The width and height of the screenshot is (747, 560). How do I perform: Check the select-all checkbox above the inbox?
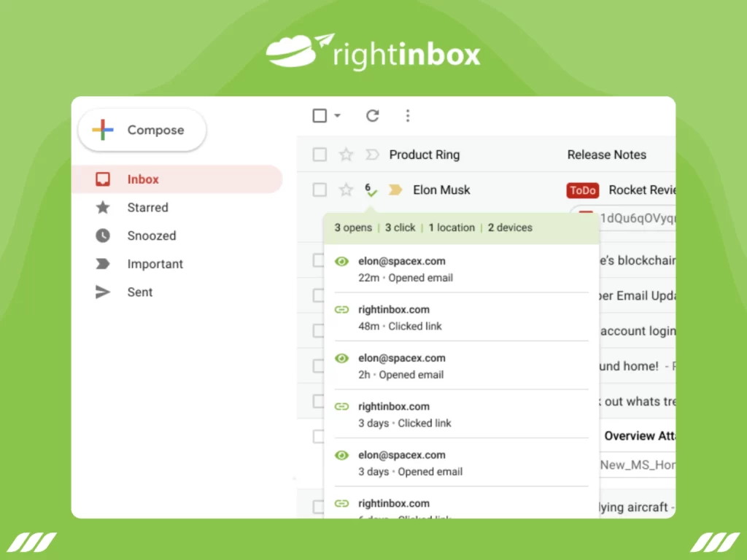[x=319, y=115]
